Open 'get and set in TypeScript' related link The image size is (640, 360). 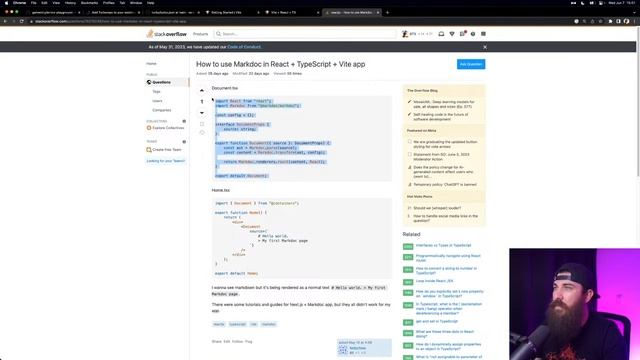(x=437, y=321)
